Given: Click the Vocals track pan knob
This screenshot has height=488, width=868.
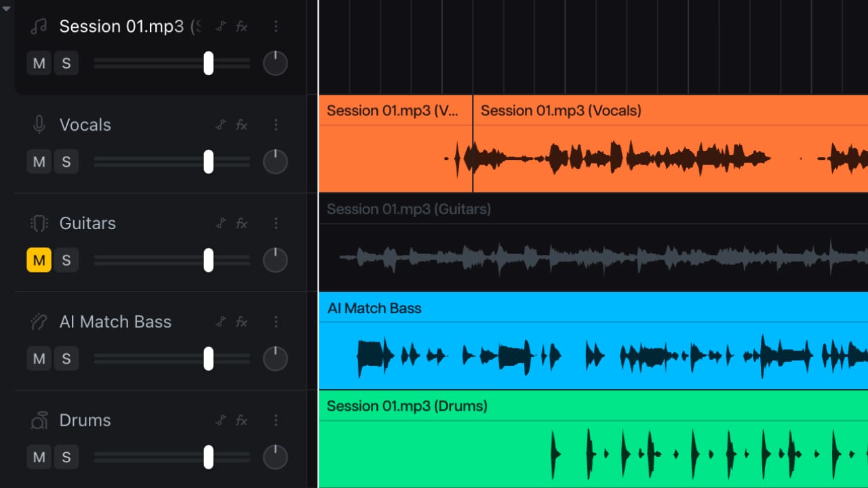Looking at the screenshot, I should [275, 161].
